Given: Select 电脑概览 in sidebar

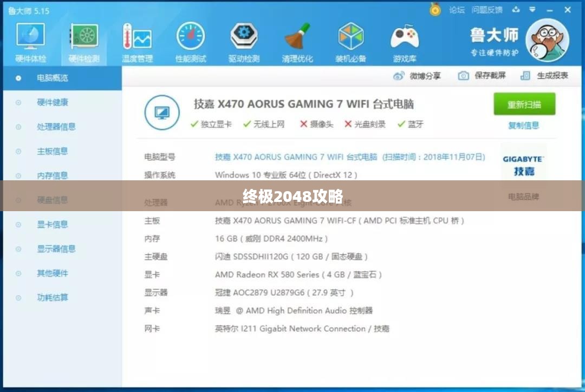Looking at the screenshot, I should 62,78.
